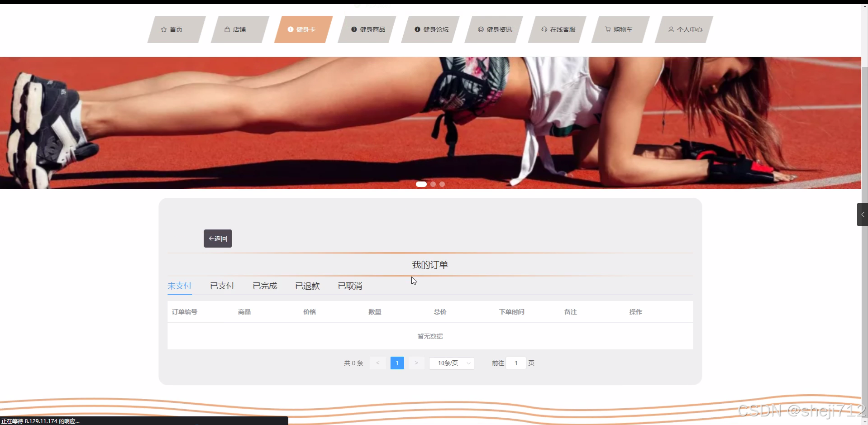The width and height of the screenshot is (868, 425).
Task: Switch to the 已支付 orders tab
Action: click(x=221, y=286)
